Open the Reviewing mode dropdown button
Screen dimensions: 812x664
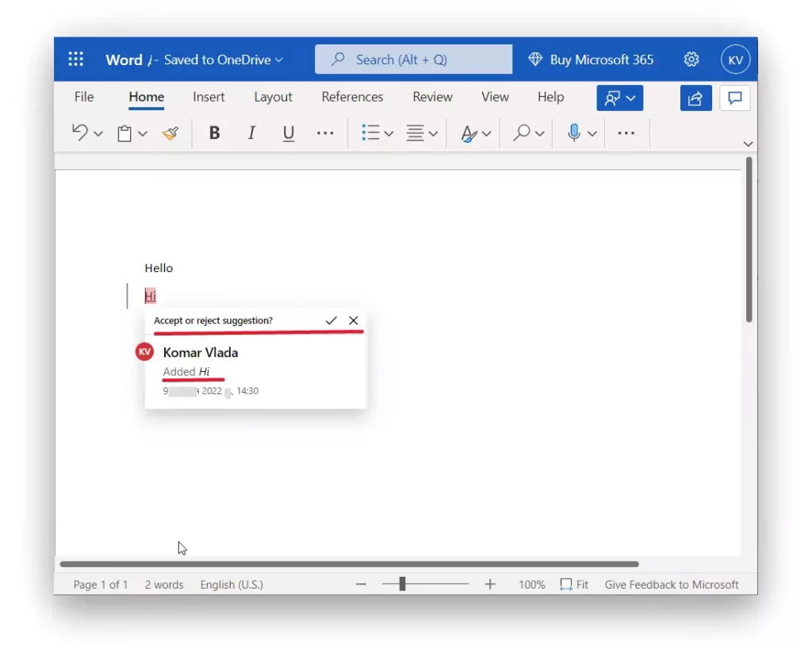click(x=620, y=98)
